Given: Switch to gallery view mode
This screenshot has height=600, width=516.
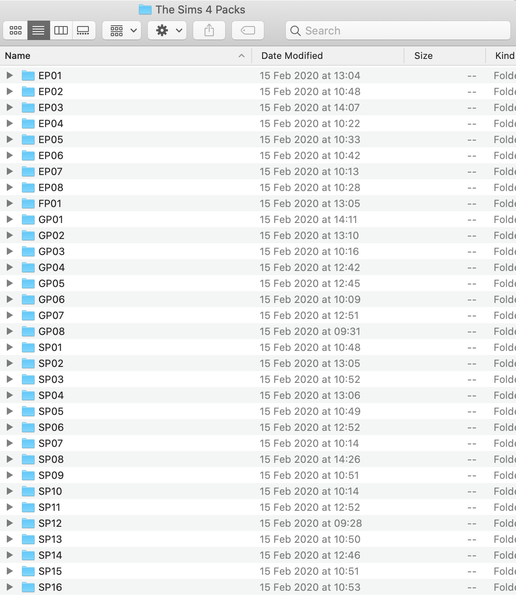Looking at the screenshot, I should pyautogui.click(x=83, y=31).
